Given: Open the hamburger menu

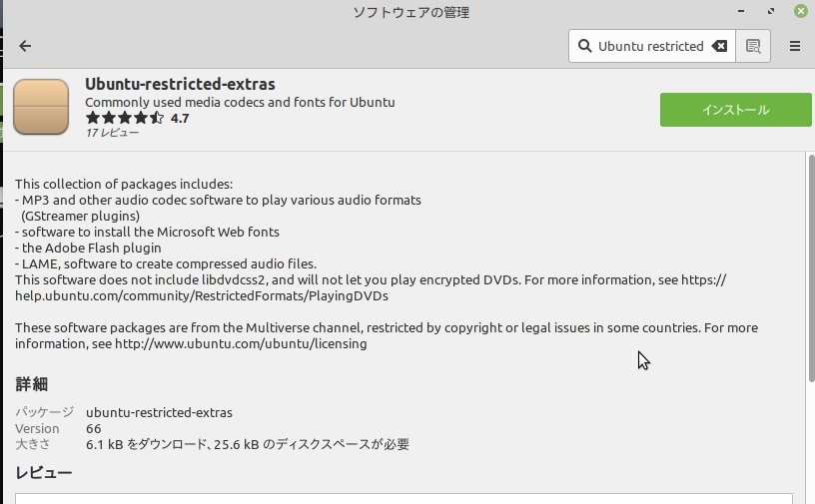Looking at the screenshot, I should click(x=795, y=46).
